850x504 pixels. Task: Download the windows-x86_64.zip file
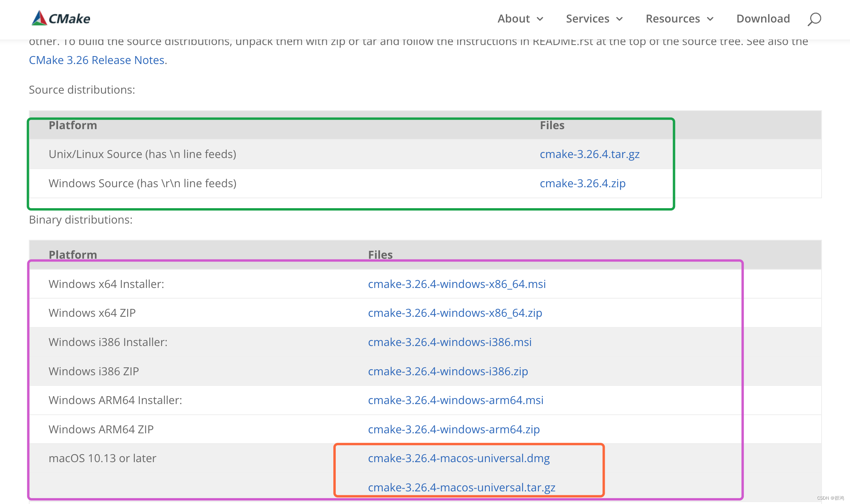[x=455, y=313]
